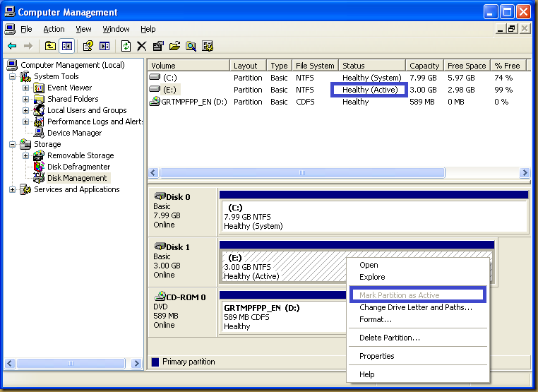Click the Back arrow toolbar icon
The image size is (538, 392).
pos(12,46)
